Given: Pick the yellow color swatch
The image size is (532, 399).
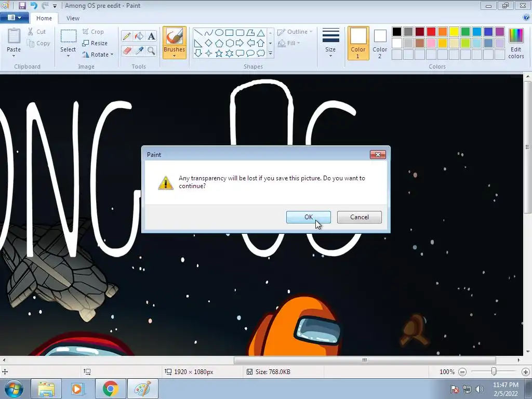Looking at the screenshot, I should (454, 32).
